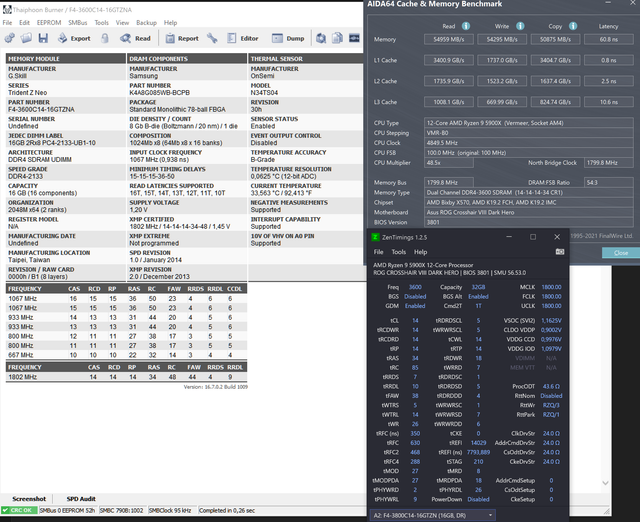Click the 1802 MHz row in XMP frequency table
The image size is (640, 522).
click(x=126, y=377)
